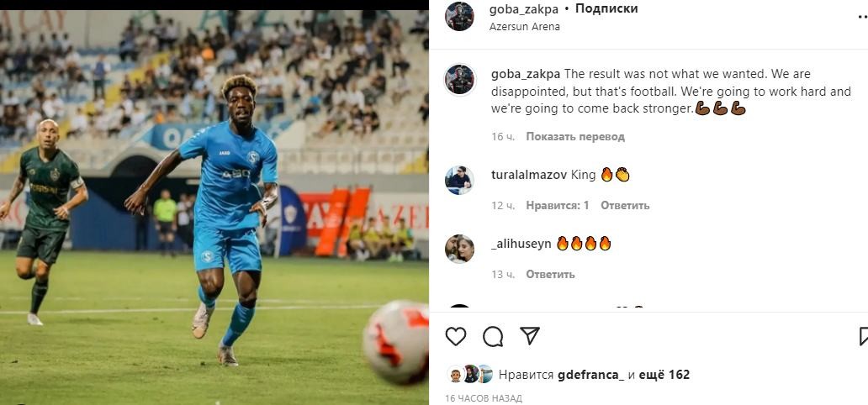This screenshot has height=405, width=868.
Task: Open turalalmazov username link
Action: coord(529,176)
